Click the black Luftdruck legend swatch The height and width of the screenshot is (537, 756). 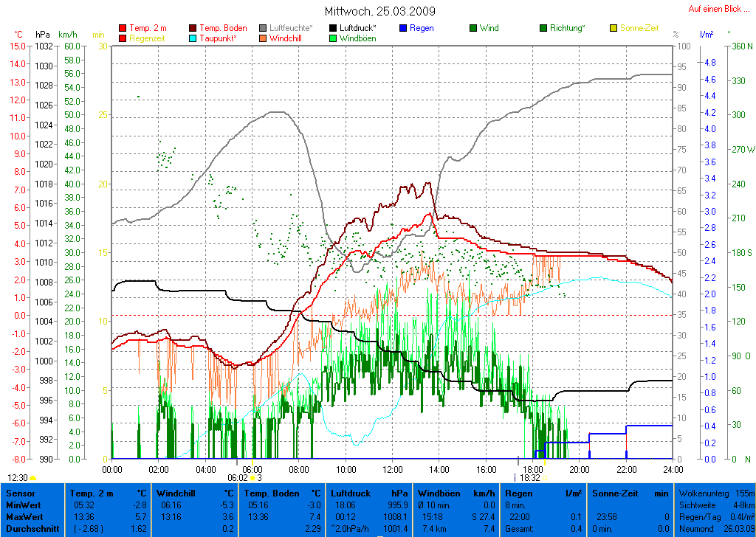click(333, 28)
